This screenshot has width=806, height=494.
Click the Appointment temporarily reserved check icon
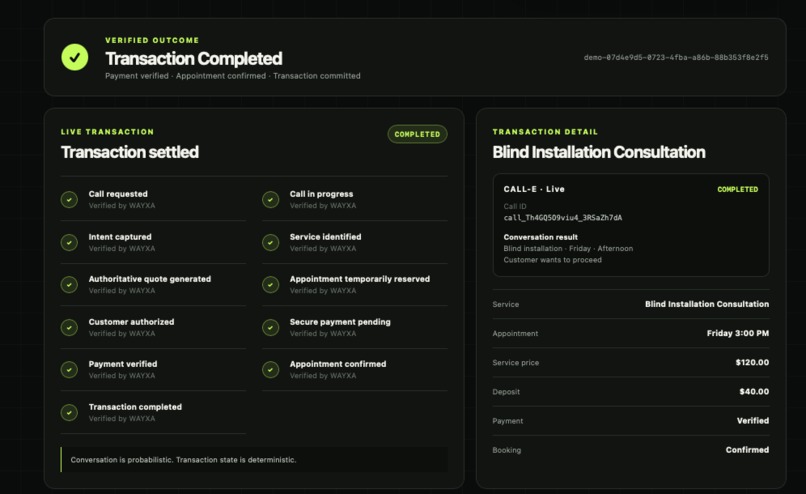(x=270, y=284)
